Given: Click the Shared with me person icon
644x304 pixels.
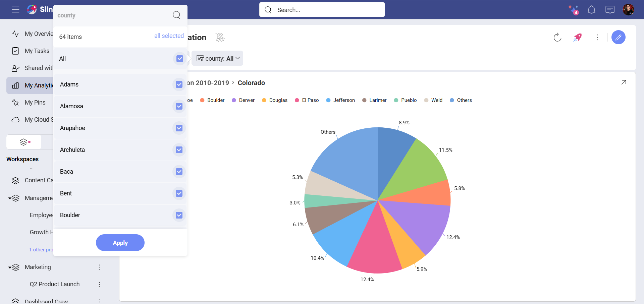Looking at the screenshot, I should pos(15,68).
